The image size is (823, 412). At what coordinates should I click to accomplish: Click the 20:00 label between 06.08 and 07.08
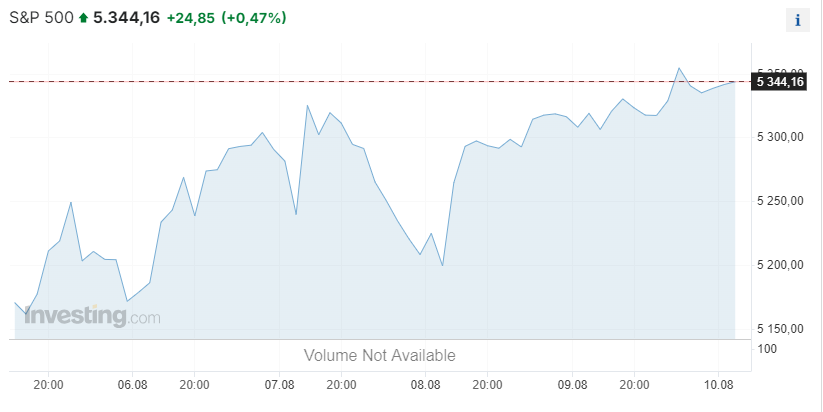(x=194, y=385)
